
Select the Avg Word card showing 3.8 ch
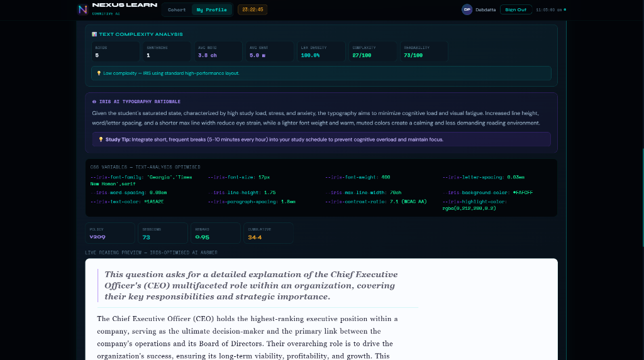coord(218,52)
